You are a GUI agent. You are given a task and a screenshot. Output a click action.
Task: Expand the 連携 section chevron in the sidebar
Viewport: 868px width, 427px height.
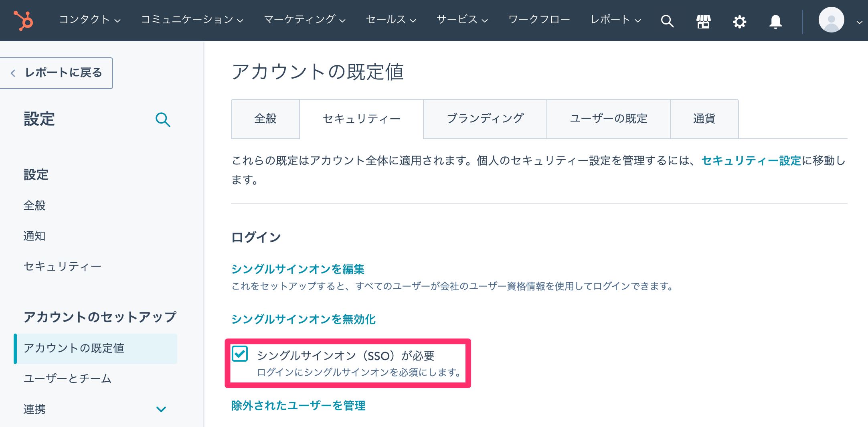click(161, 409)
